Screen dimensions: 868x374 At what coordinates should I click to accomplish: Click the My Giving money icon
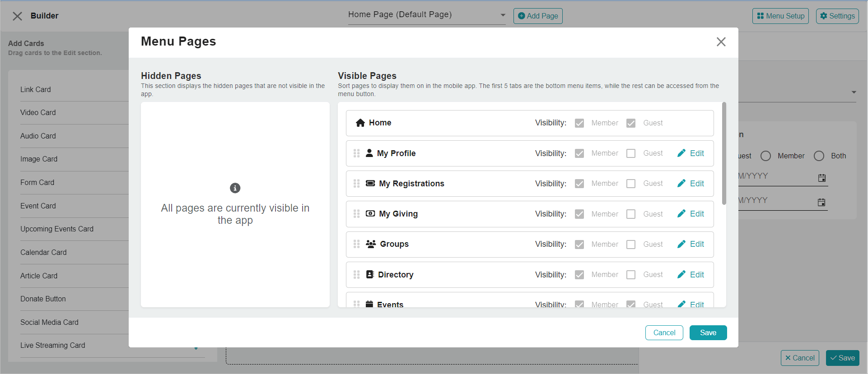[370, 213]
